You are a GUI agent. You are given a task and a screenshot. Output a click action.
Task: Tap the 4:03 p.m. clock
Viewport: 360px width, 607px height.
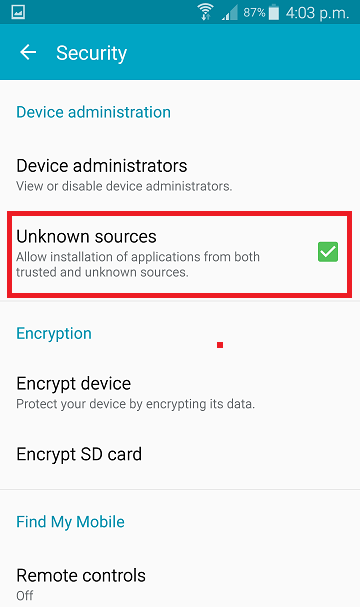pos(317,13)
